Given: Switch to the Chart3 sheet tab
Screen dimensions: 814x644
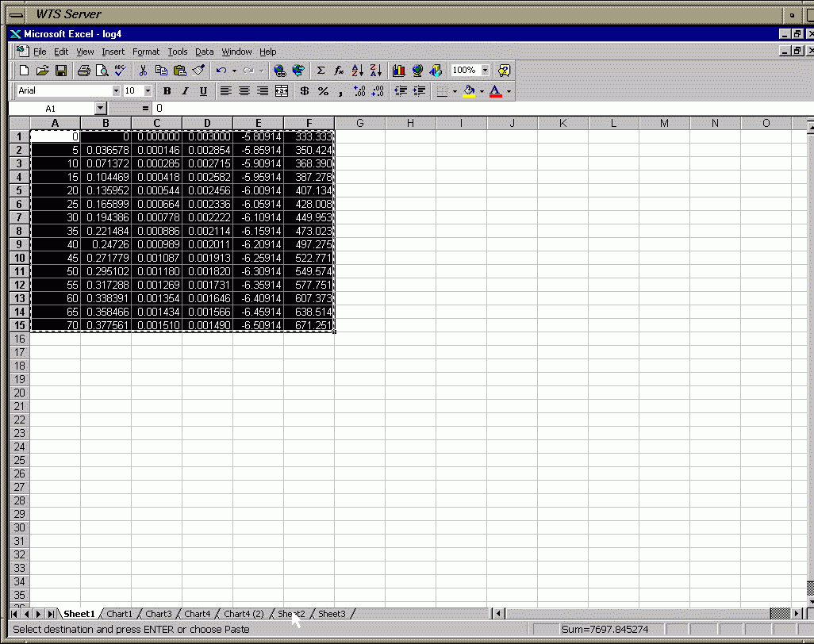Looking at the screenshot, I should pyautogui.click(x=158, y=614).
